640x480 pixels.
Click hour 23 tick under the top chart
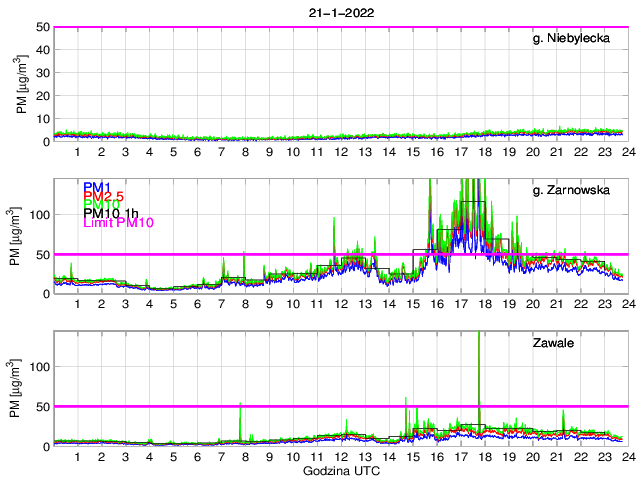(x=604, y=152)
